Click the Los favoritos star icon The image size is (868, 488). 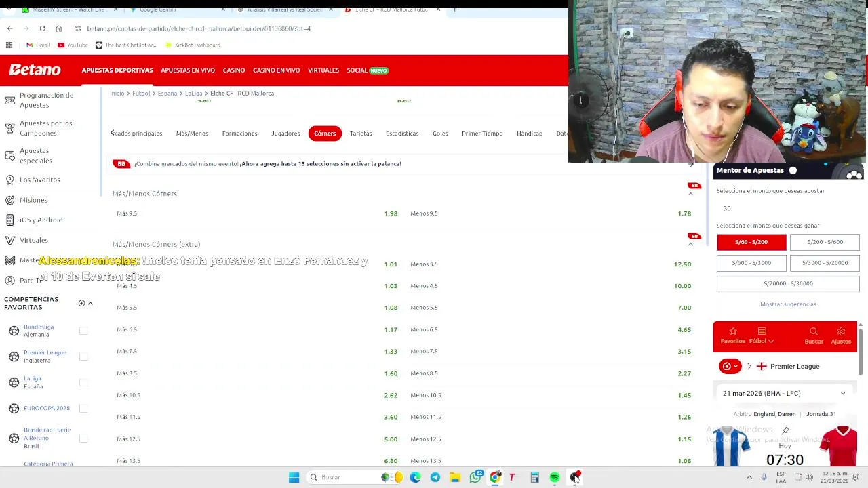pyautogui.click(x=9, y=180)
